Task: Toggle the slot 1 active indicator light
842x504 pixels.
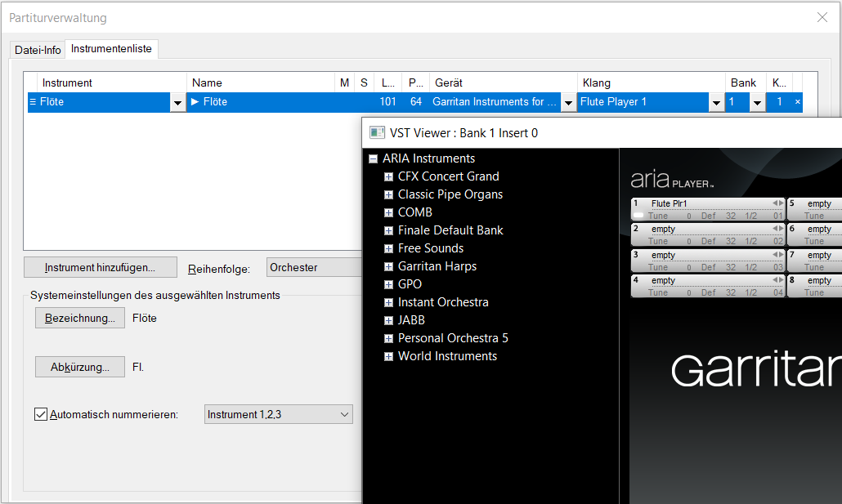Action: point(638,216)
